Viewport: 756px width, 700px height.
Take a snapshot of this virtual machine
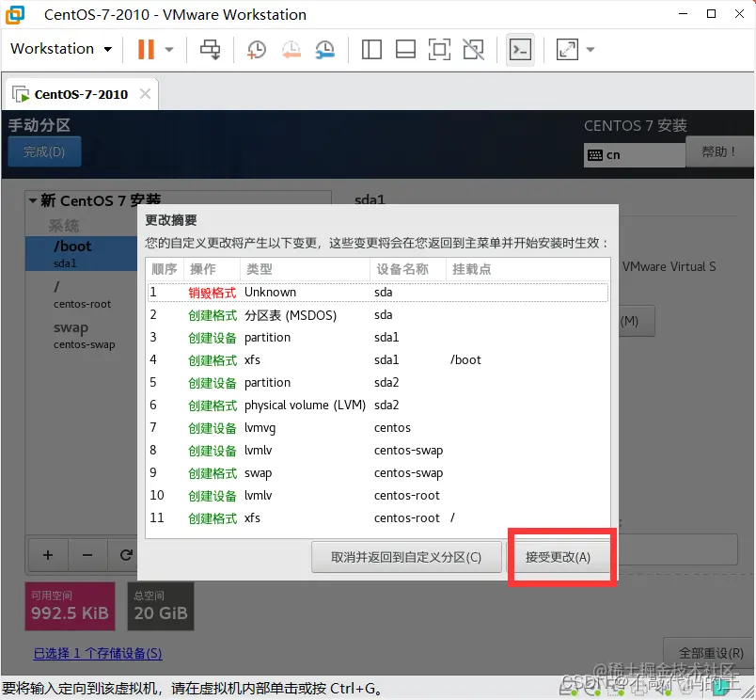tap(257, 49)
